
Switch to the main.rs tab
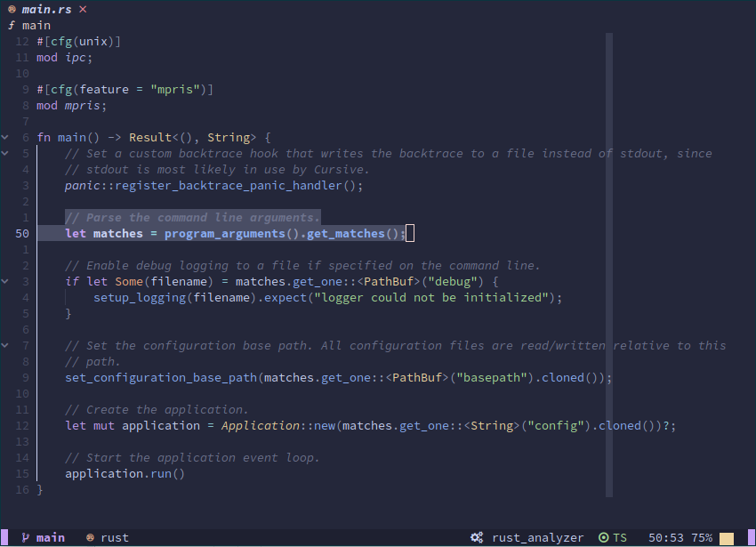[48, 9]
